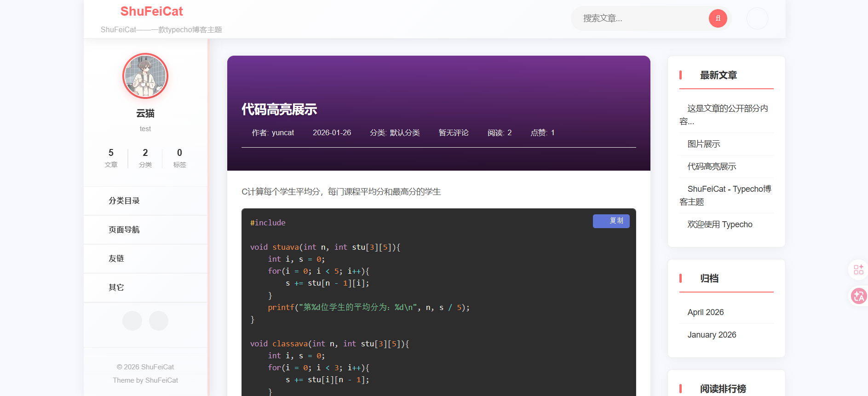Click the 0 标签 stat
The height and width of the screenshot is (396, 868).
pyautogui.click(x=179, y=158)
